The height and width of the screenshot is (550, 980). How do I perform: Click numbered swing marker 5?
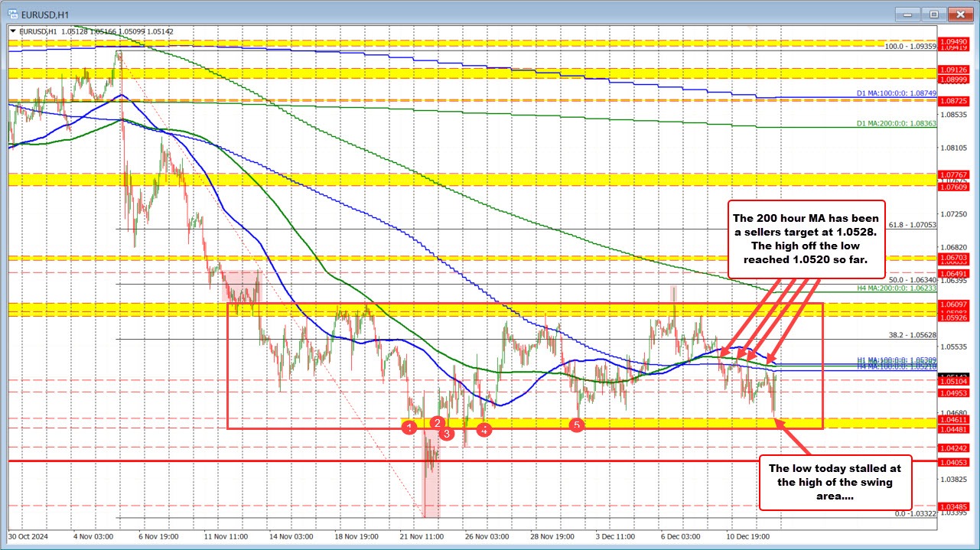(575, 425)
